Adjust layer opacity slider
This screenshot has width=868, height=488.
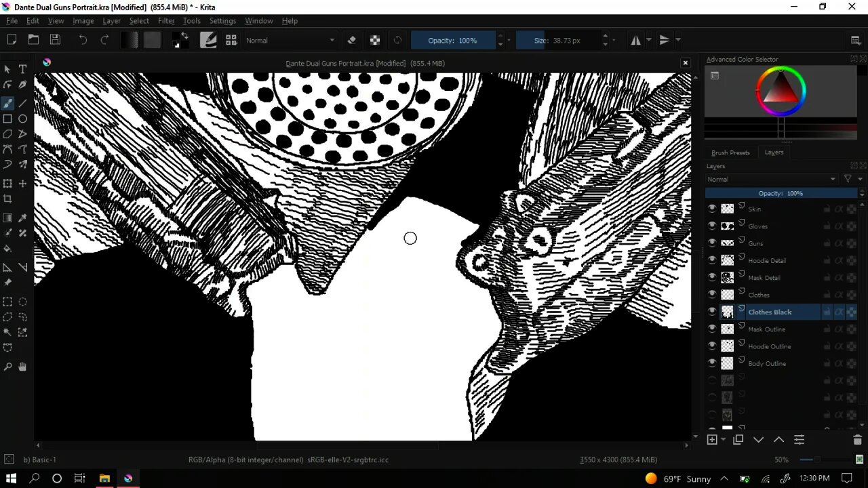[x=781, y=193]
